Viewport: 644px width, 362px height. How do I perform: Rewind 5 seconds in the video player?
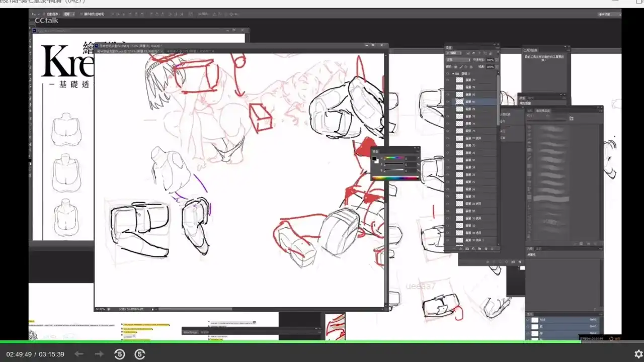tap(119, 354)
